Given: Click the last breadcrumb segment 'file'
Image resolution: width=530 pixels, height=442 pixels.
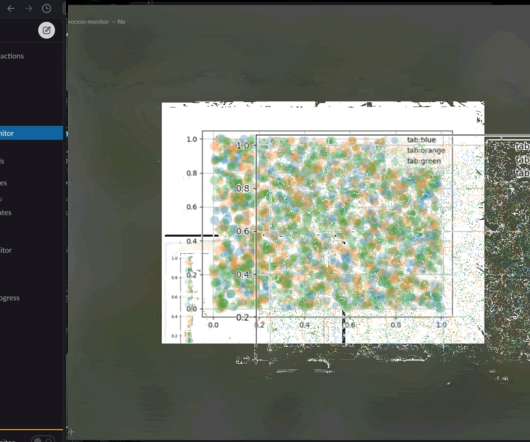Looking at the screenshot, I should point(121,22).
